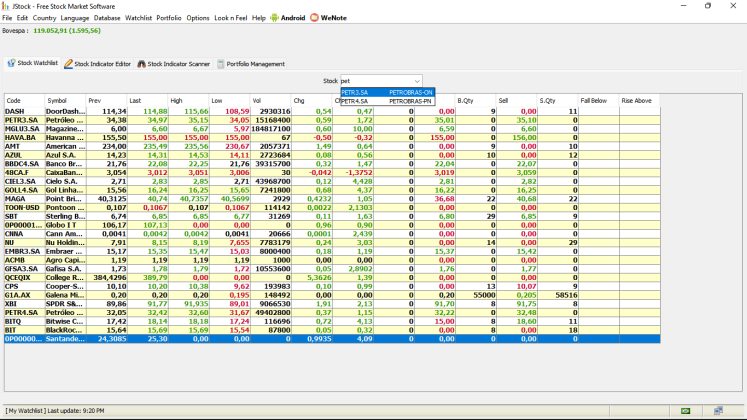
Task: Click the Fall Below column header
Action: 598,100
